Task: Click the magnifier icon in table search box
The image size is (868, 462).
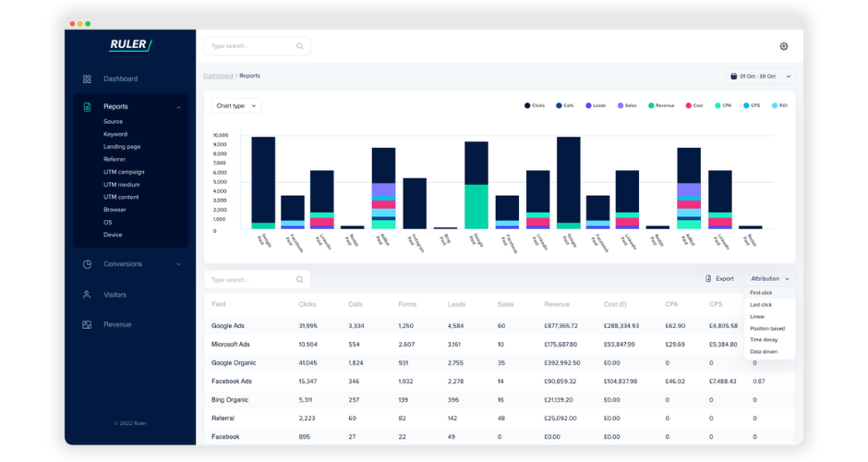Action: tap(299, 280)
